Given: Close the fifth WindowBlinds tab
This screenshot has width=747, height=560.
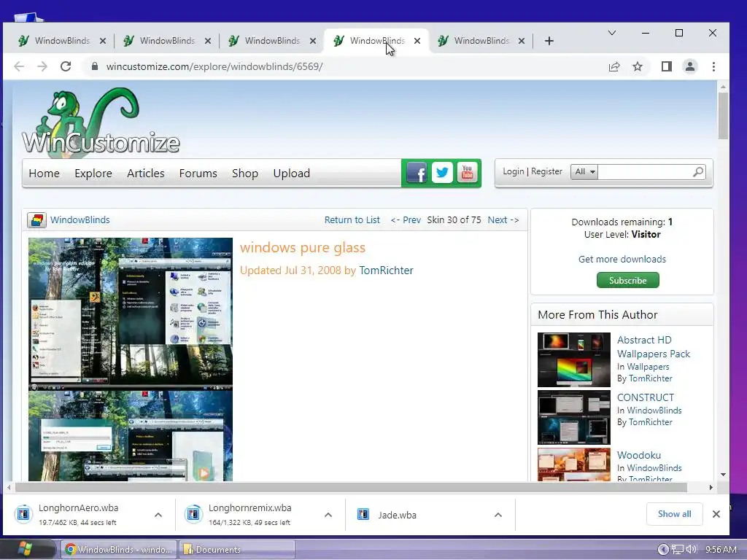Looking at the screenshot, I should pyautogui.click(x=522, y=41).
